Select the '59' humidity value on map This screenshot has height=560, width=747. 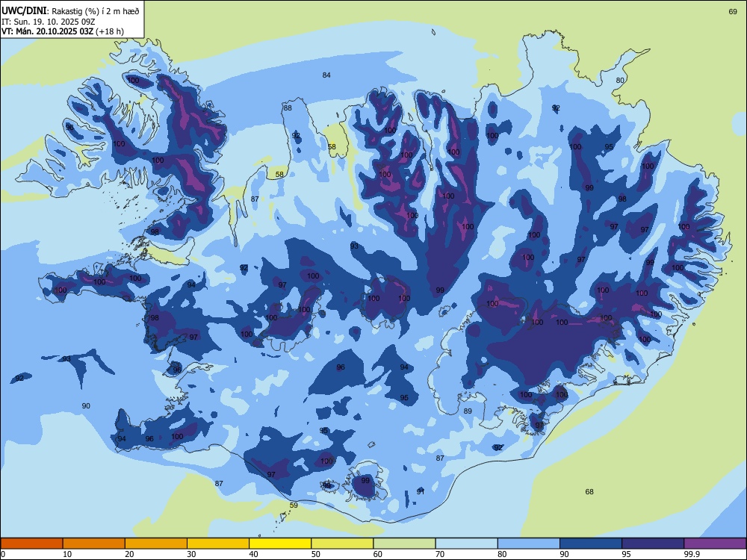(x=294, y=505)
